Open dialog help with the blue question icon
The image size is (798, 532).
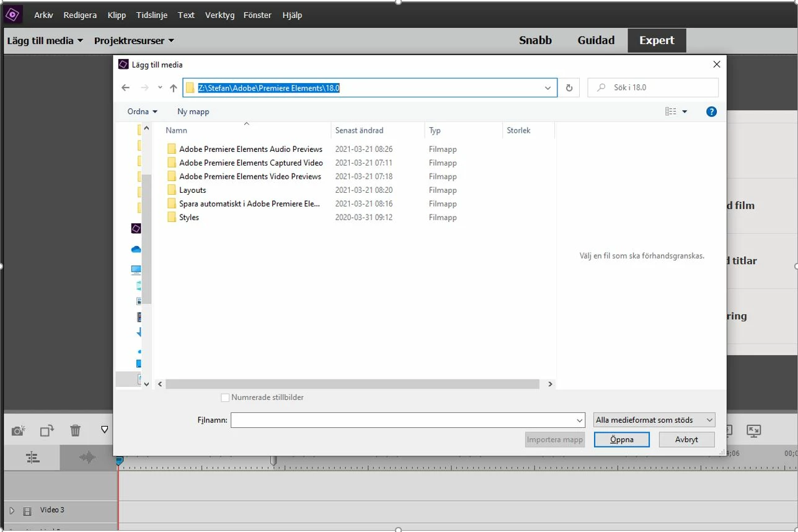[x=712, y=112]
